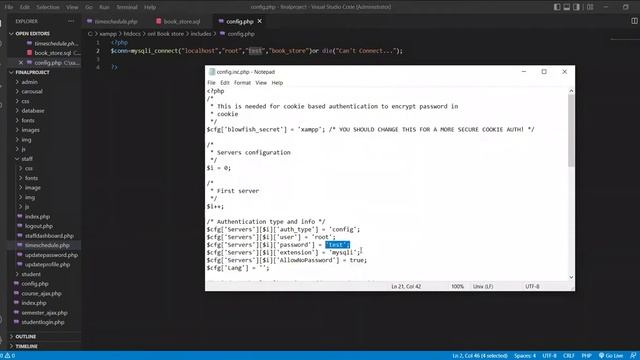
Task: Open Edit menu in VS Code
Action: [x=25, y=7]
